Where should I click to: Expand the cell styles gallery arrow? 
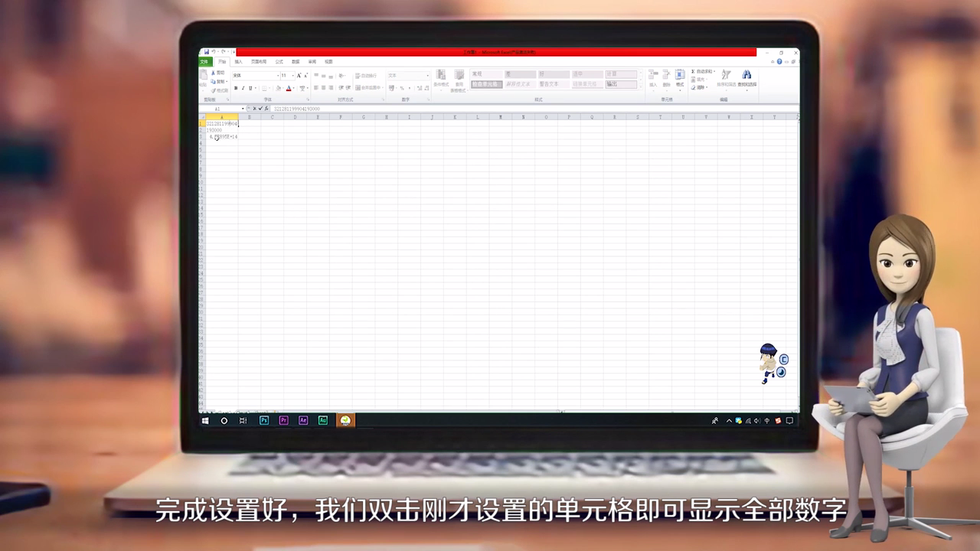tap(641, 86)
